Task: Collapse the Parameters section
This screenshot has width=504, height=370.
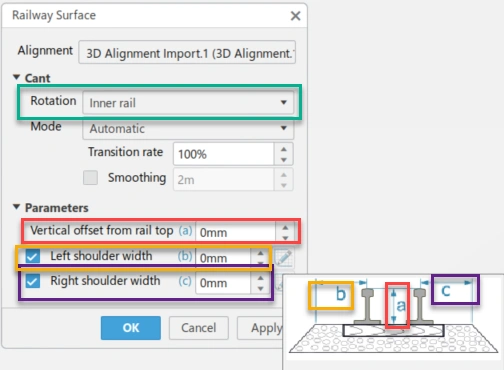Action: (x=16, y=207)
